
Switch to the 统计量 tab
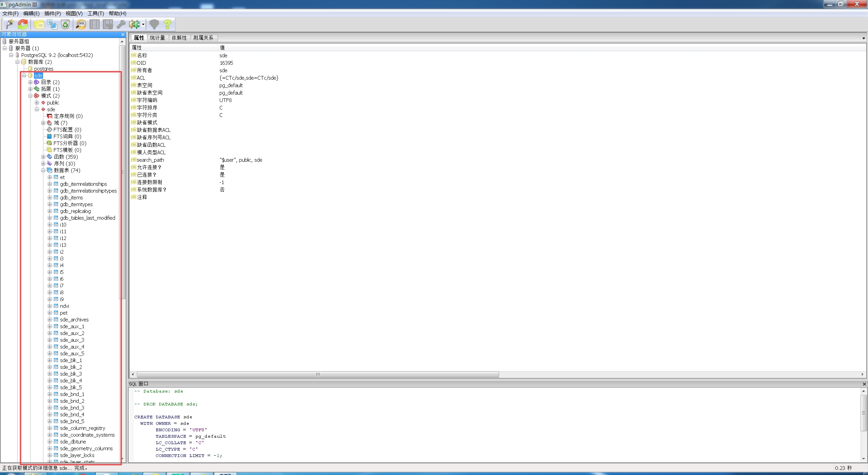point(157,38)
